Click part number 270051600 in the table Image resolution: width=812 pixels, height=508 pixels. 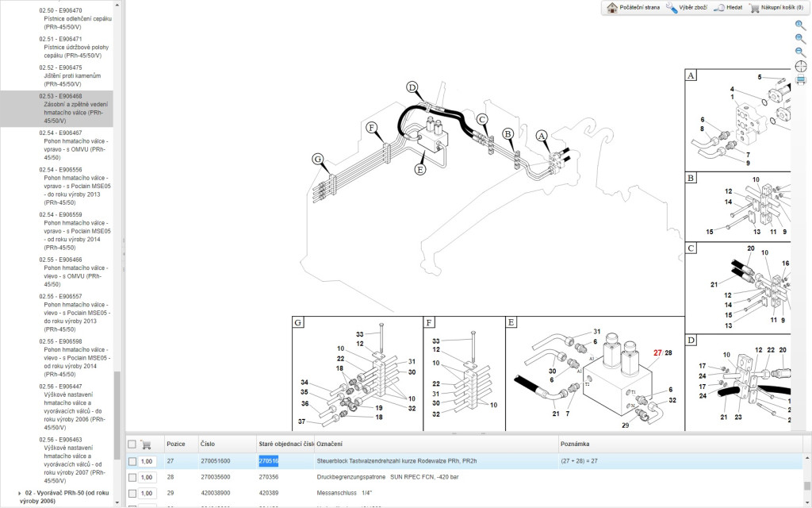216,461
